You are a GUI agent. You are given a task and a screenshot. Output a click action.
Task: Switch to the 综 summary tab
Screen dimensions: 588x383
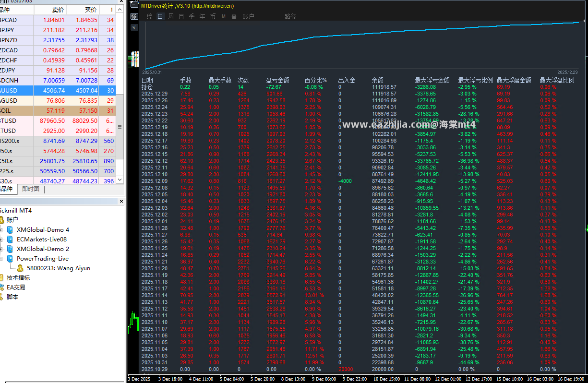pos(150,16)
